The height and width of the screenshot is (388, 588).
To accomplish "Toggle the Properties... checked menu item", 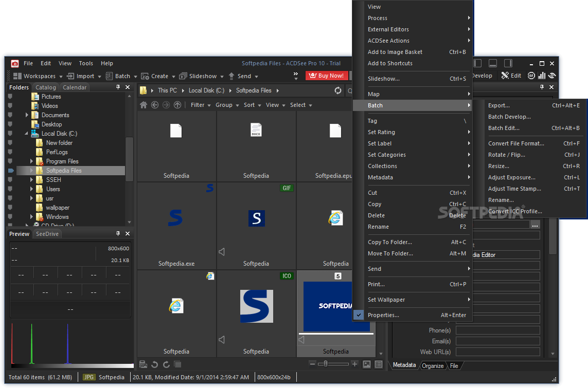I will pyautogui.click(x=413, y=315).
